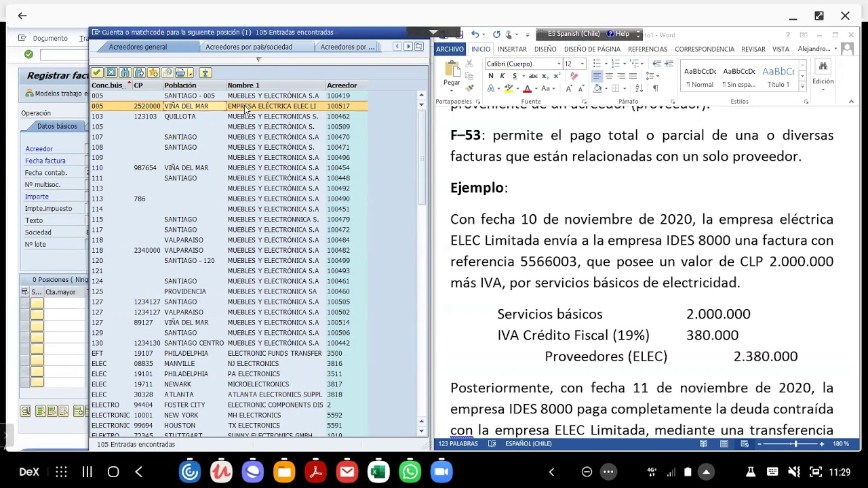Open WhatsApp from the taskbar
This screenshot has width=868, height=488.
(410, 472)
